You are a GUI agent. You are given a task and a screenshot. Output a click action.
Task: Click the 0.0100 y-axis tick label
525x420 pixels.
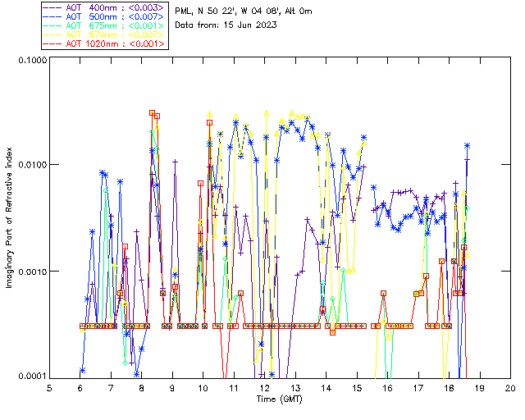pyautogui.click(x=32, y=165)
